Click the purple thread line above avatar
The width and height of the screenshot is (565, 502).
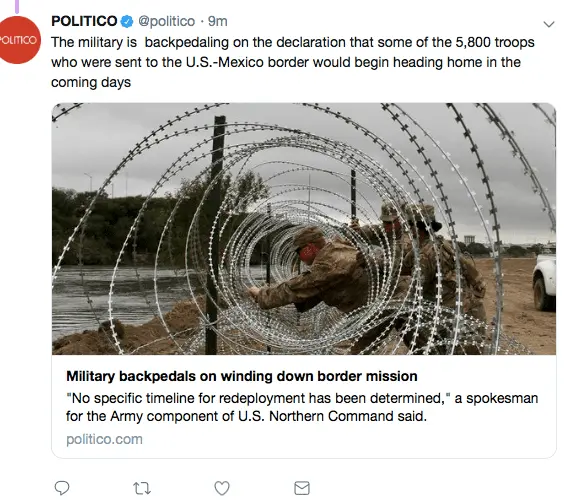[x=17, y=6]
